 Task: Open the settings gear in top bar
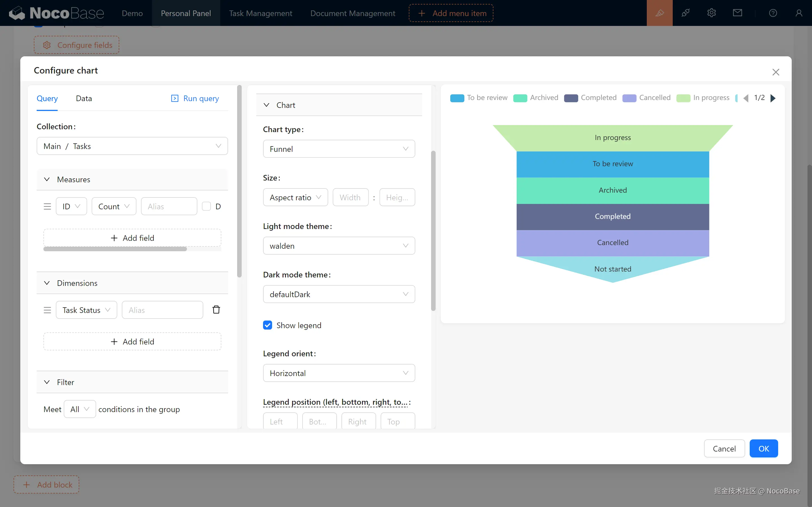711,13
